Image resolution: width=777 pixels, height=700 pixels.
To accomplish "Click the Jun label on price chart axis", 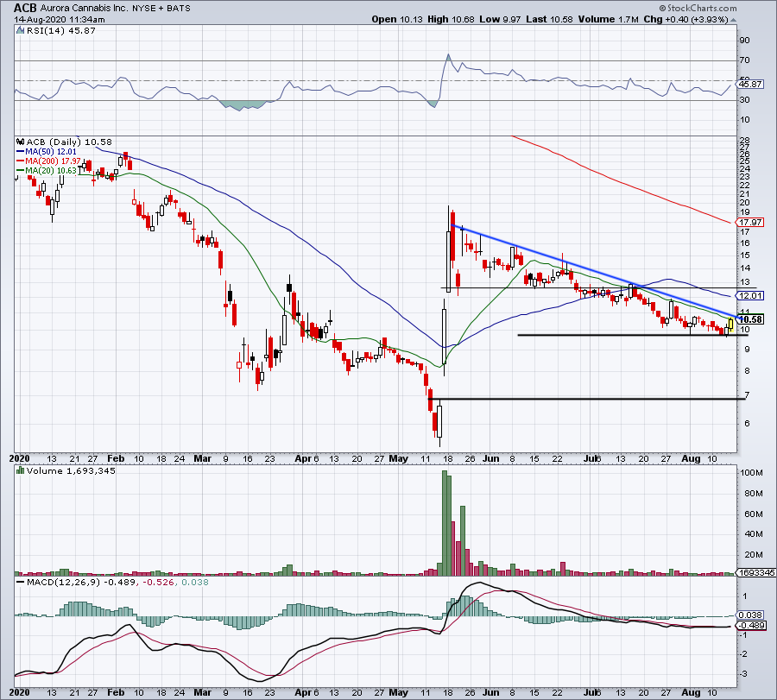I will click(x=490, y=458).
